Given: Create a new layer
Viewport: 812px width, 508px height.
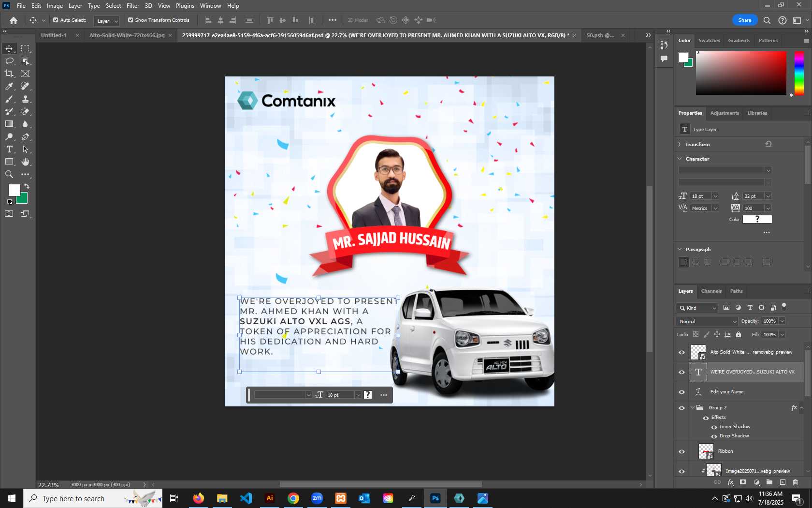Looking at the screenshot, I should 783,482.
